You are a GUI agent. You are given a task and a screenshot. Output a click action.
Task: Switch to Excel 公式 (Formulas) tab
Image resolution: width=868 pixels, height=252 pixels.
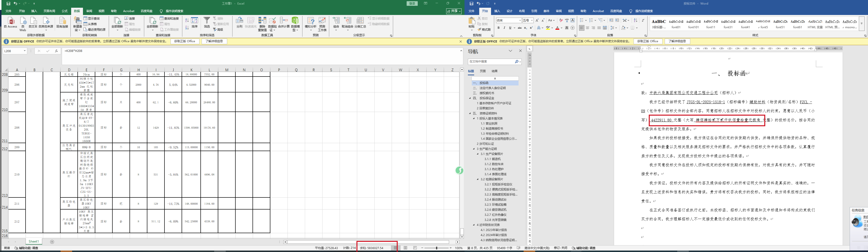(x=64, y=11)
